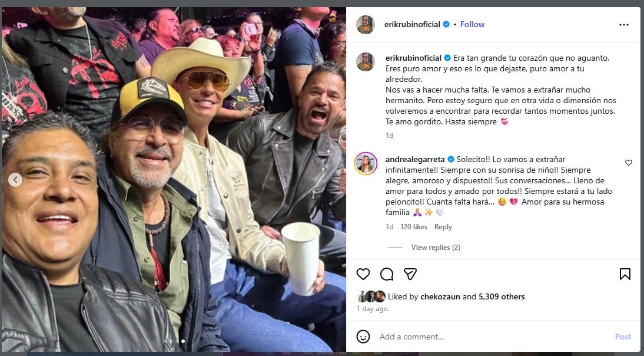
Task: Like andrealegarreta's comment with the small heart
Action: point(628,163)
